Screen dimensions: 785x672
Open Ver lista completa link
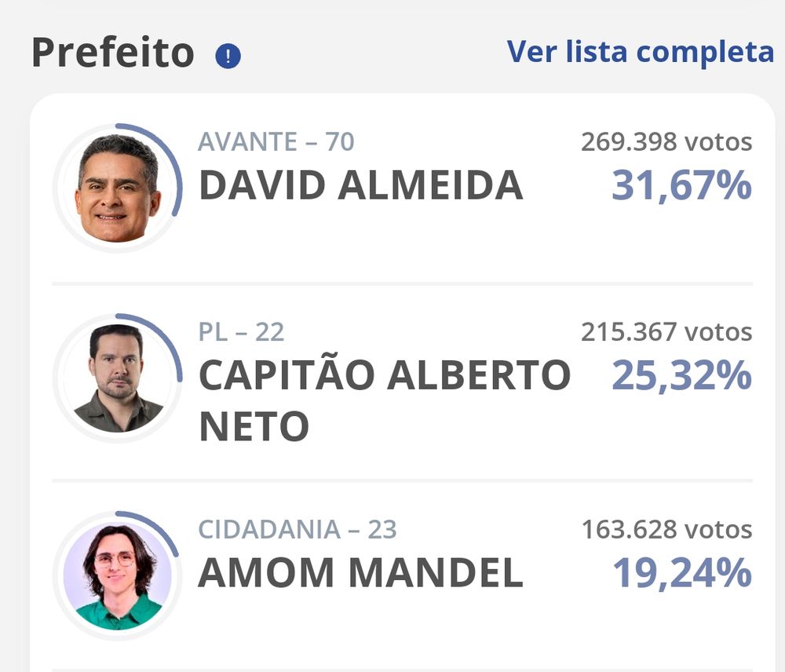click(x=640, y=52)
